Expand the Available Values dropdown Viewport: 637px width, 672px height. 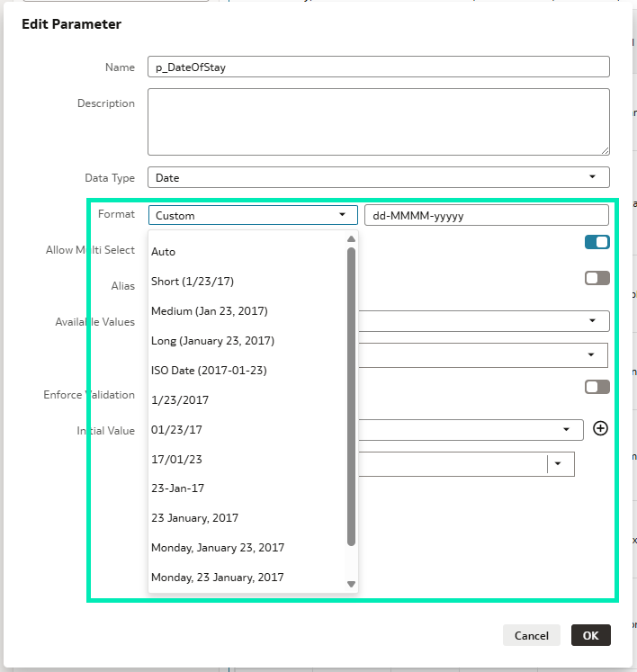pos(591,320)
